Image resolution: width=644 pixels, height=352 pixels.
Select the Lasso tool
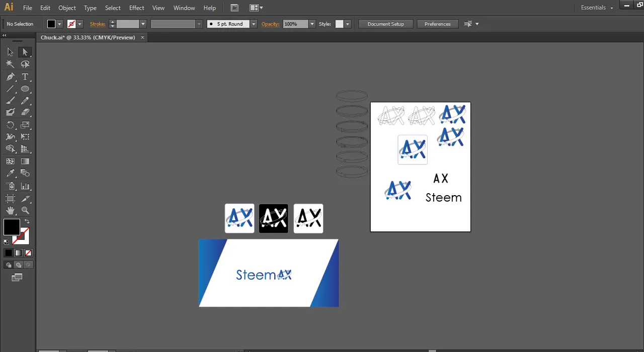[x=25, y=64]
